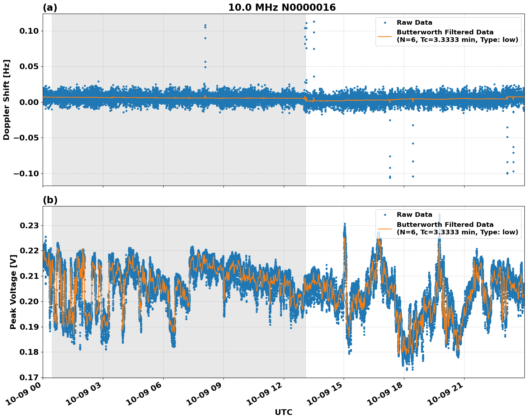Click the blue Raw Data marker in top legend
The image size is (528, 420).
385,23
